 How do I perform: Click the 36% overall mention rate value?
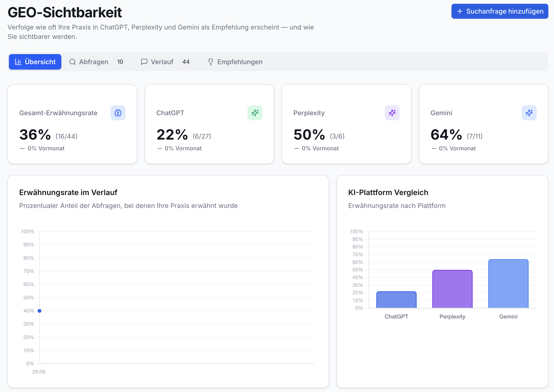click(x=35, y=135)
